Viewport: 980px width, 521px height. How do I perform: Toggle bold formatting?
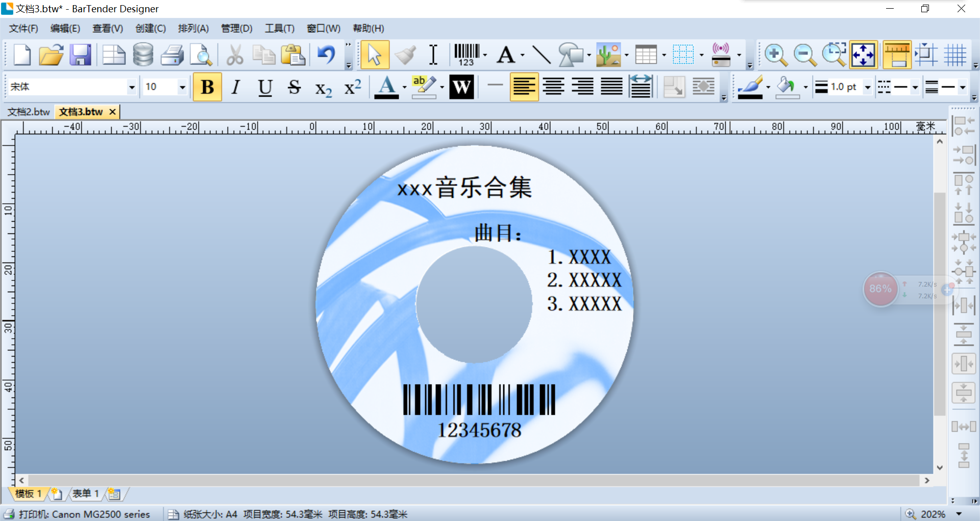(x=207, y=87)
